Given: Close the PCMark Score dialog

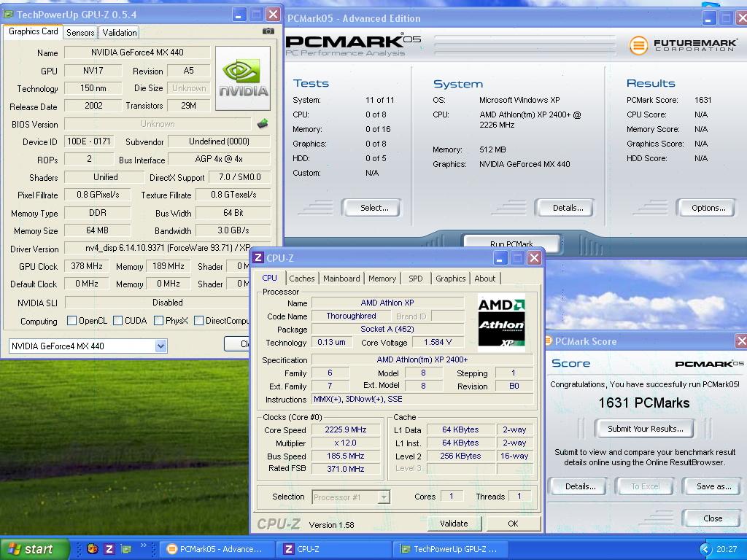Looking at the screenshot, I should tap(741, 341).
